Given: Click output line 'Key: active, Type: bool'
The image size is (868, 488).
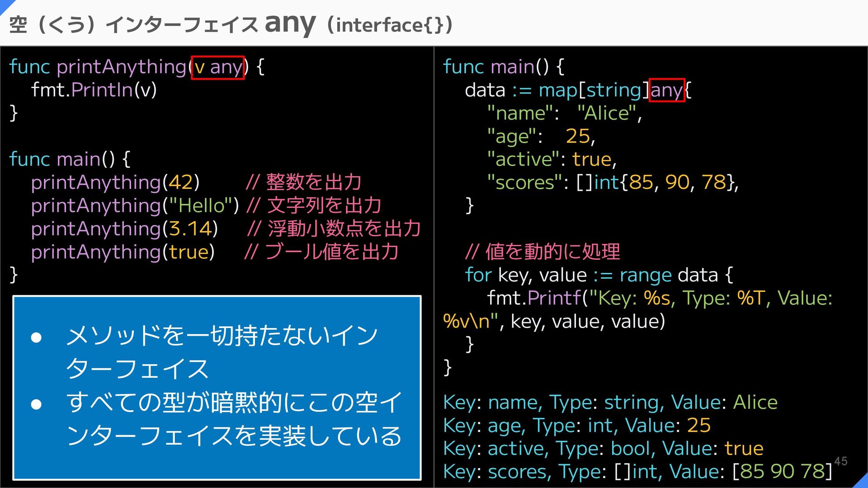Looking at the screenshot, I should [x=603, y=448].
